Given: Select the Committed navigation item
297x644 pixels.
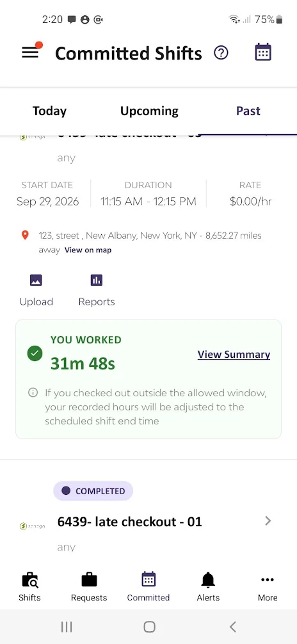Looking at the screenshot, I should [x=148, y=586].
